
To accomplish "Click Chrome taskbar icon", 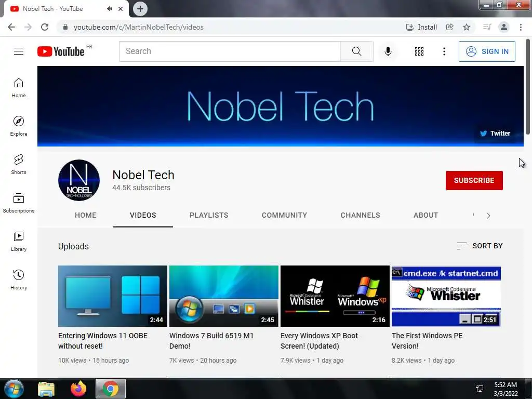I will 111,389.
